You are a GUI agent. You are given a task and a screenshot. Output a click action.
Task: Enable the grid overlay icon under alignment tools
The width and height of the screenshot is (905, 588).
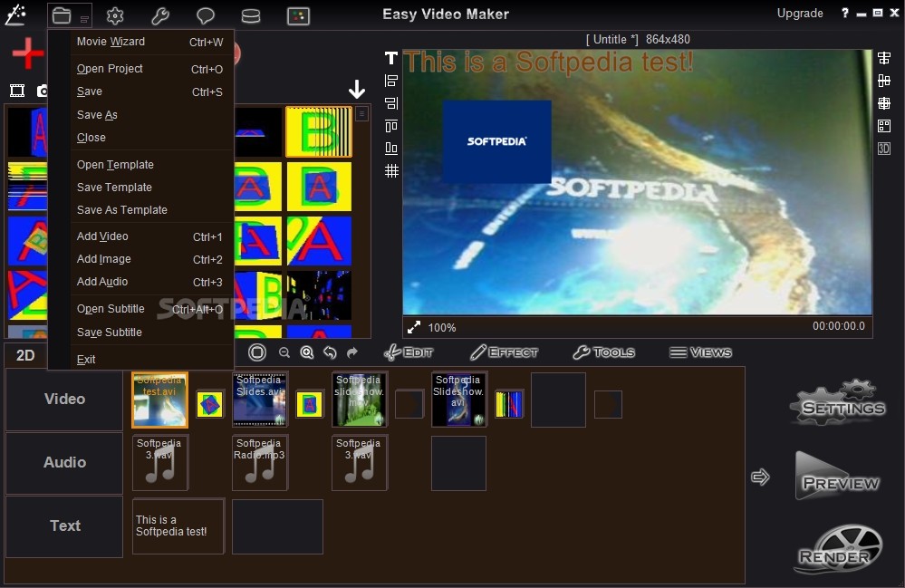tap(390, 170)
